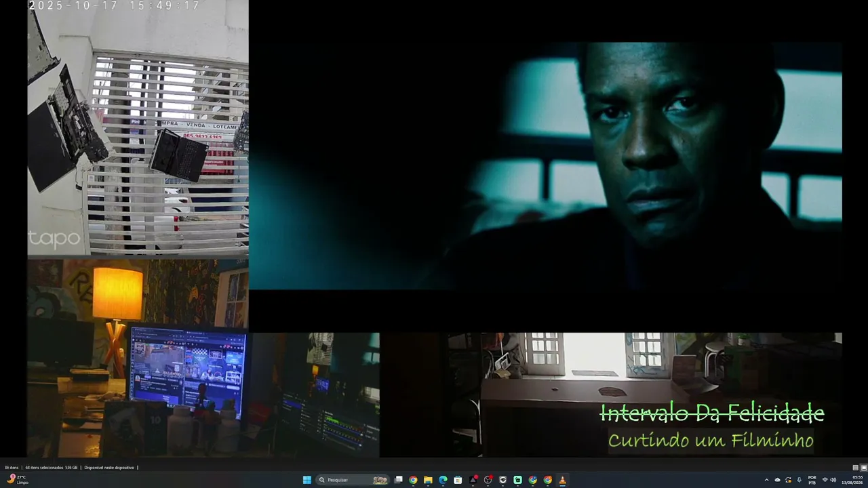Screen dimensions: 868x488
Task: Click the lamp and monitor webcam feed
Action: click(x=138, y=358)
